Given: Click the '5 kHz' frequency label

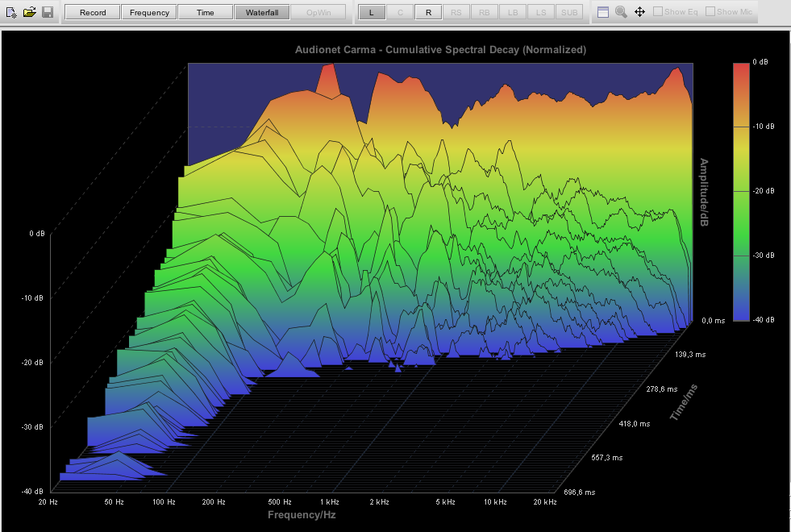Looking at the screenshot, I should coord(445,501).
